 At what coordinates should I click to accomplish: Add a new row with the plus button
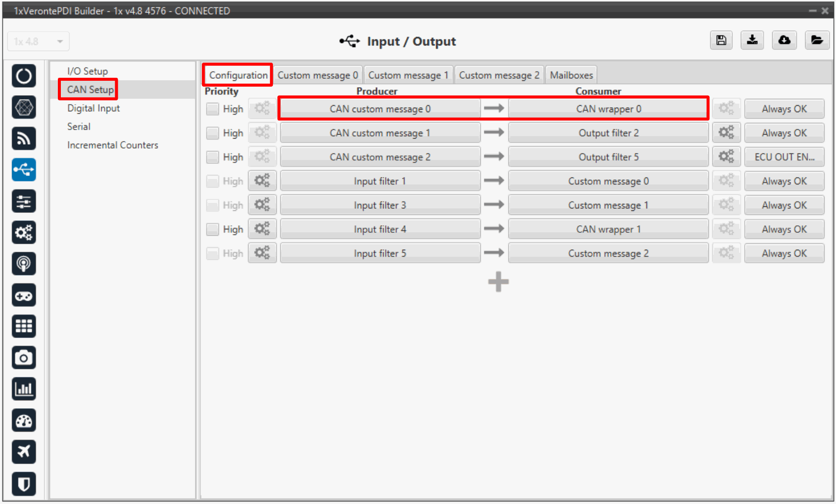(x=498, y=282)
